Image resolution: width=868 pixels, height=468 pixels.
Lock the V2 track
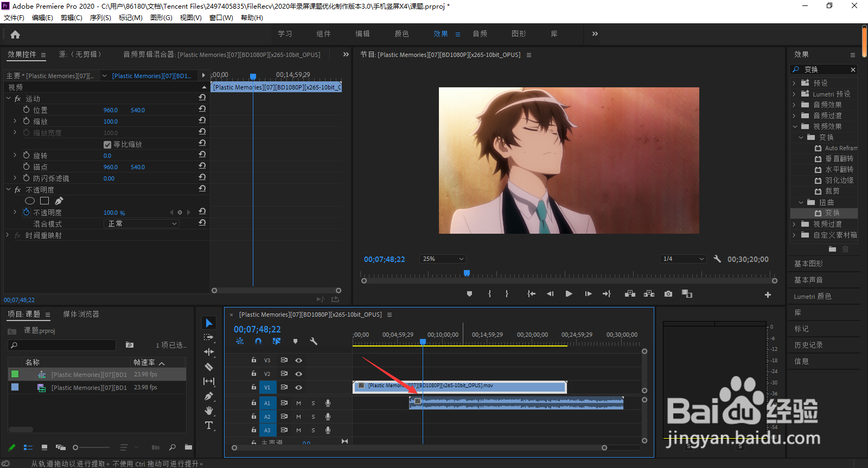[x=253, y=373]
